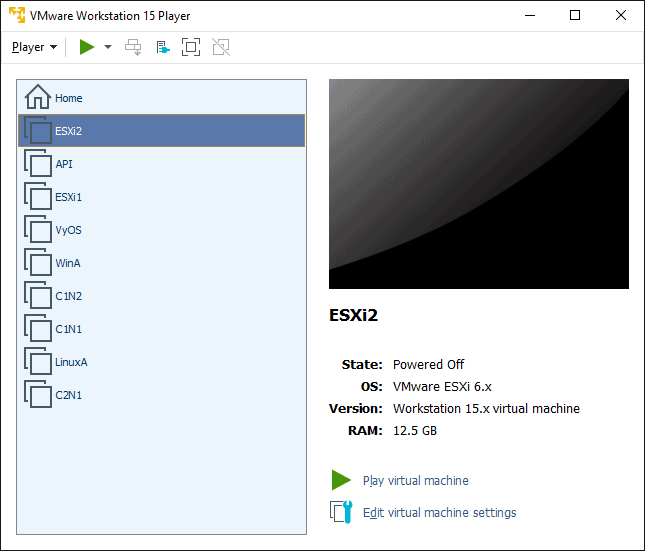Pick the WinA virtual machine
The height and width of the screenshot is (551, 645).
(67, 263)
